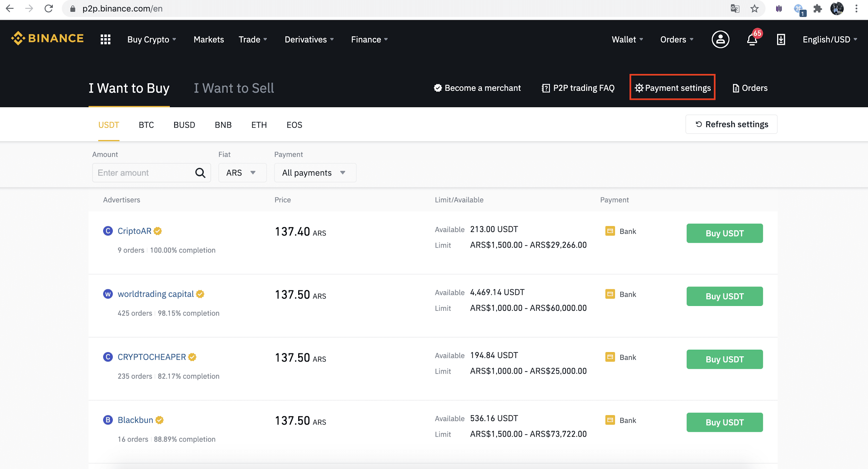The height and width of the screenshot is (469, 868).
Task: Click the amount search magnifier icon
Action: [200, 173]
